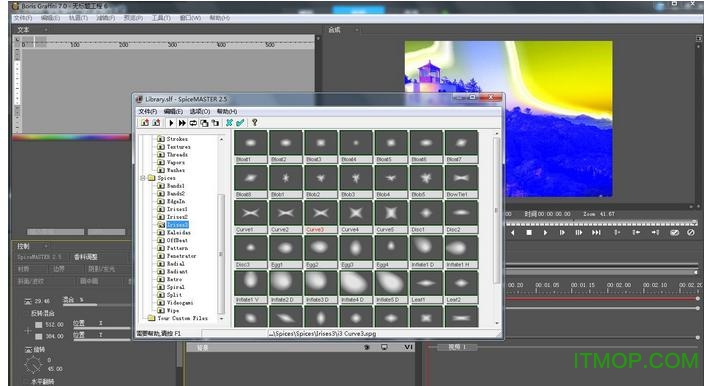Open the 文本 panel dropdown arrow
This screenshot has width=704, height=386.
(45, 30)
